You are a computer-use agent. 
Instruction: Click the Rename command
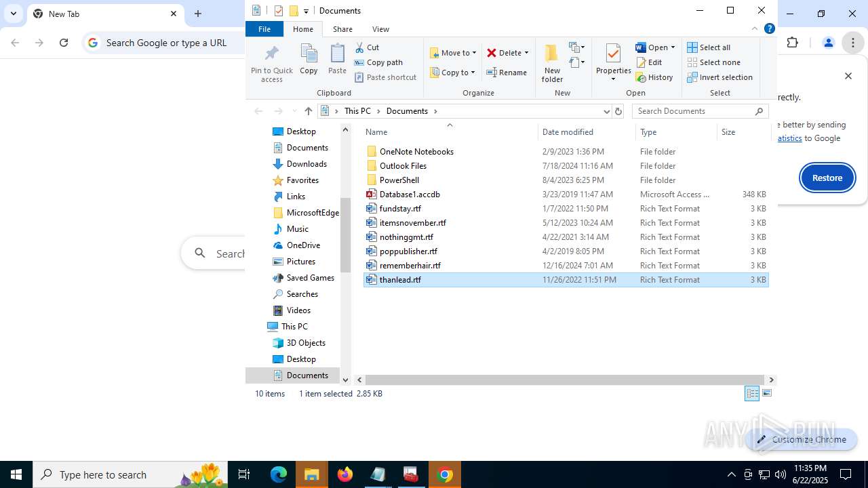(507, 73)
